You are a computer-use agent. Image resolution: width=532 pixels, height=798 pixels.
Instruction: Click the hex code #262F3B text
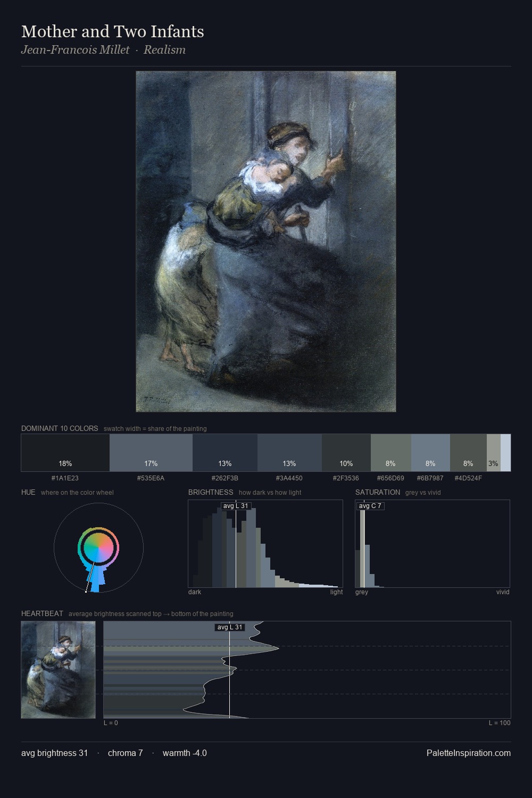coord(225,478)
